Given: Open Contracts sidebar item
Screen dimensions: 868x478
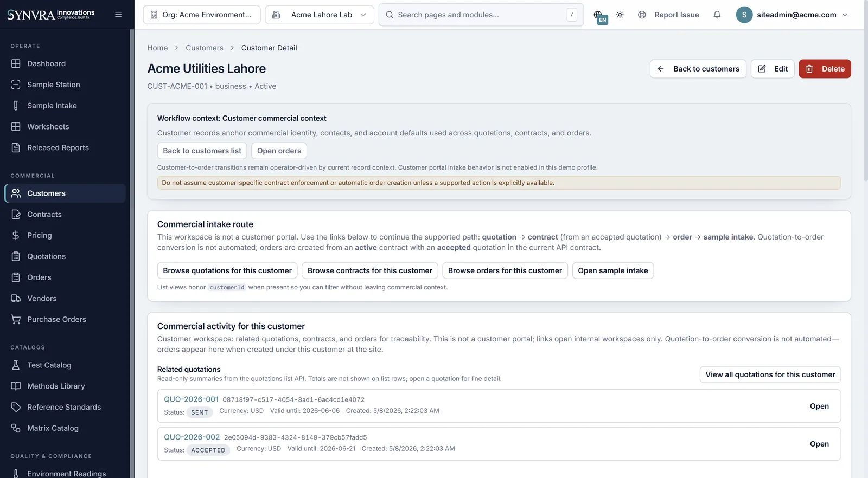Looking at the screenshot, I should pyautogui.click(x=65, y=215).
